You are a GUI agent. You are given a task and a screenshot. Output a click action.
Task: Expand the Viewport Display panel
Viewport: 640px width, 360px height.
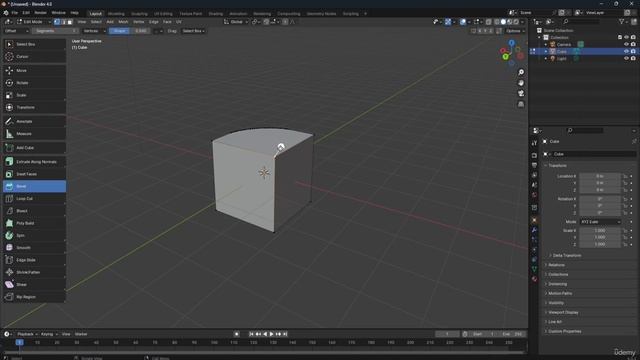pos(563,313)
